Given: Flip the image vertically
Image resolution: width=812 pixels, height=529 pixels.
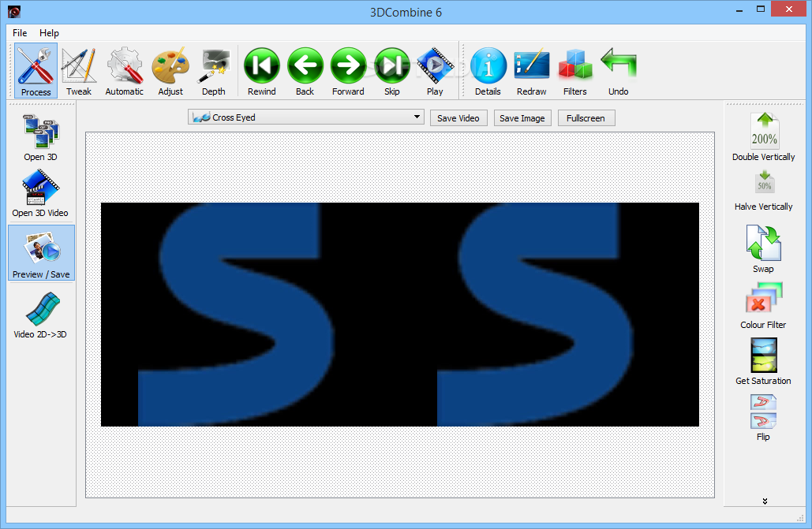Looking at the screenshot, I should [763, 418].
